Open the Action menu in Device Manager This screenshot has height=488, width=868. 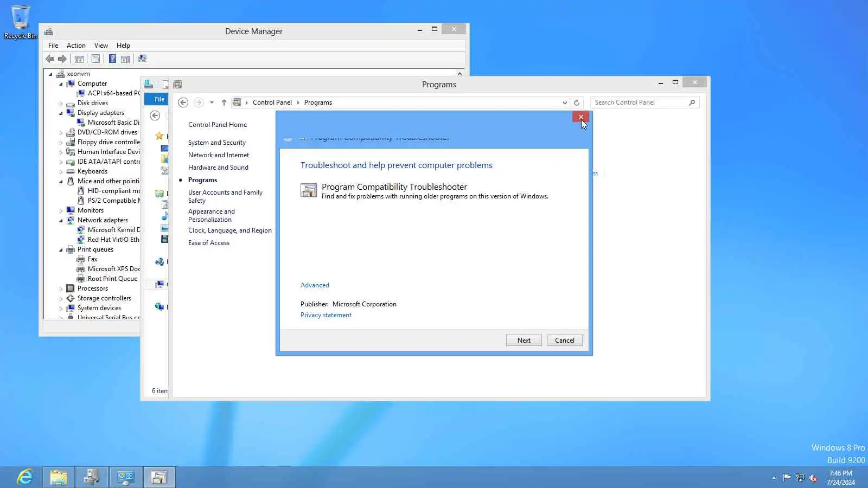click(x=76, y=46)
